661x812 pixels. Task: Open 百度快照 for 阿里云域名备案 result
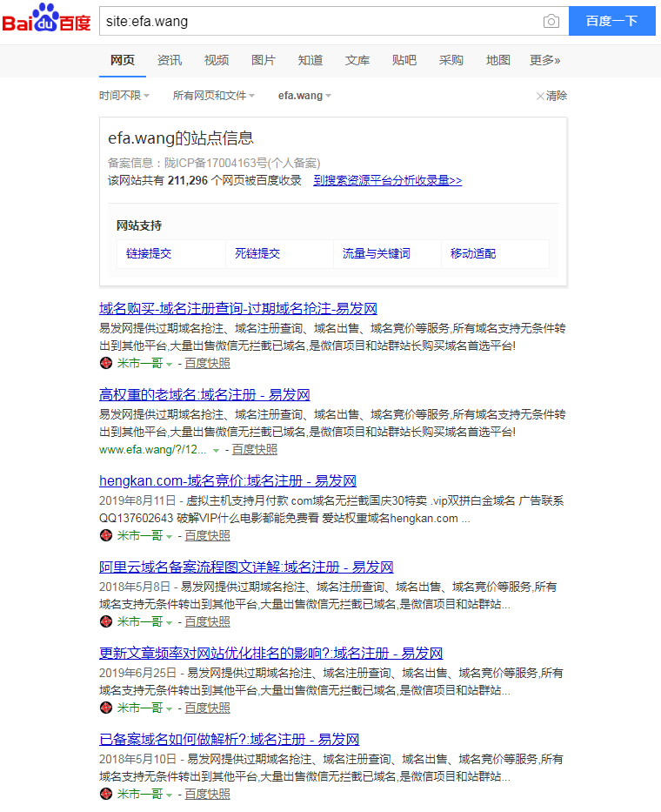[207, 622]
